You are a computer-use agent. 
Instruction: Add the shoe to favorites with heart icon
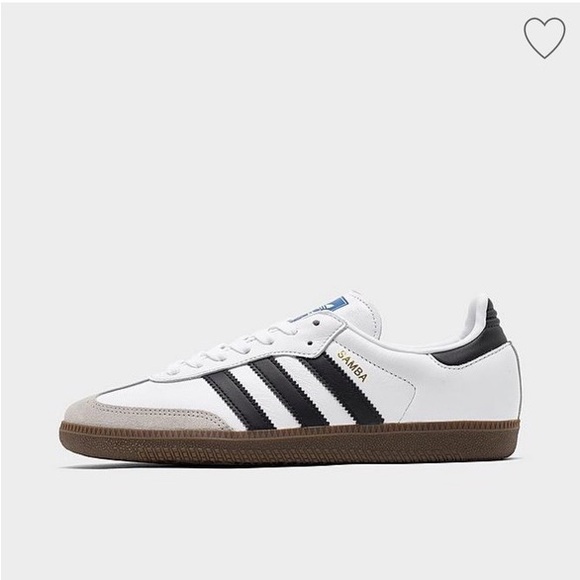544,37
